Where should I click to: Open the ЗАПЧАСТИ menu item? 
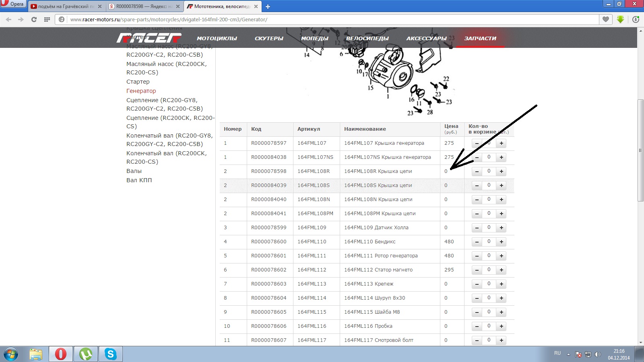tap(480, 38)
